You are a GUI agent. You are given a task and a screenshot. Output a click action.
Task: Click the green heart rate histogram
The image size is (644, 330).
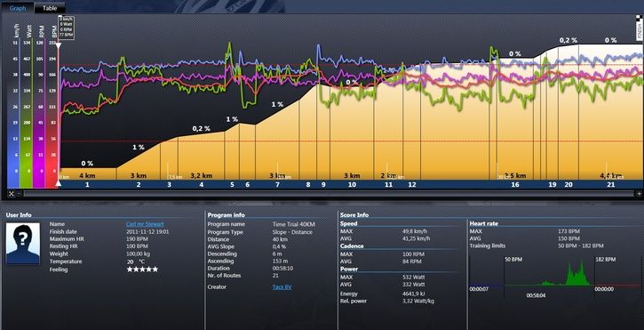click(x=566, y=274)
